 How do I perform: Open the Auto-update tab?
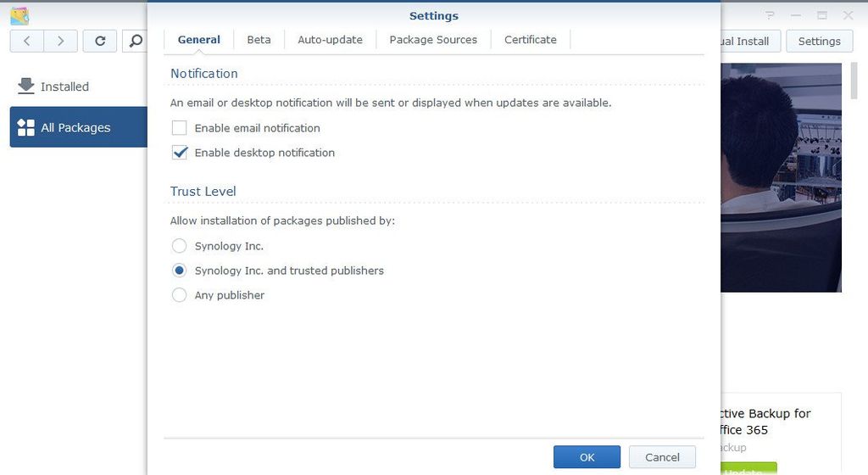330,40
